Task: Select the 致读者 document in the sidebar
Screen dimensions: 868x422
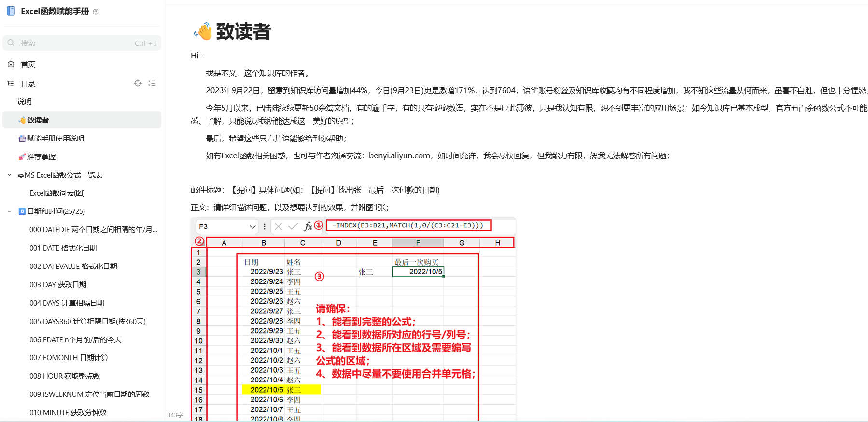Action: [x=82, y=120]
